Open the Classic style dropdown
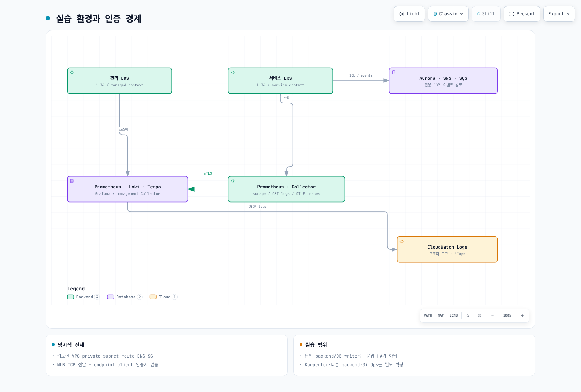581x392 pixels. [448, 14]
